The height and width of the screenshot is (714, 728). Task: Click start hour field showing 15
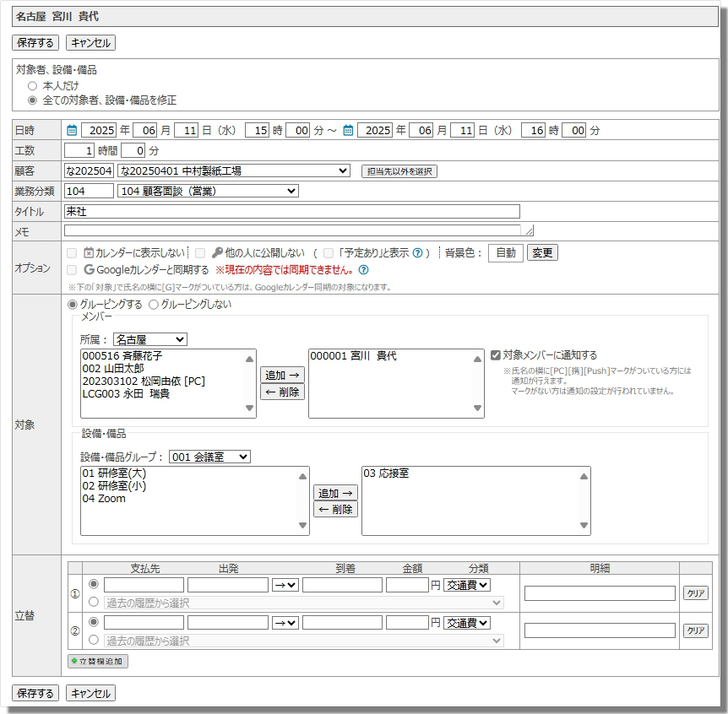pos(257,130)
